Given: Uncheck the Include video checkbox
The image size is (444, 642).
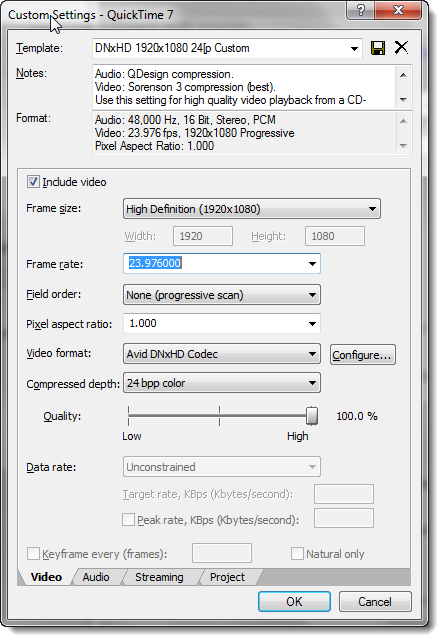Looking at the screenshot, I should point(33,181).
